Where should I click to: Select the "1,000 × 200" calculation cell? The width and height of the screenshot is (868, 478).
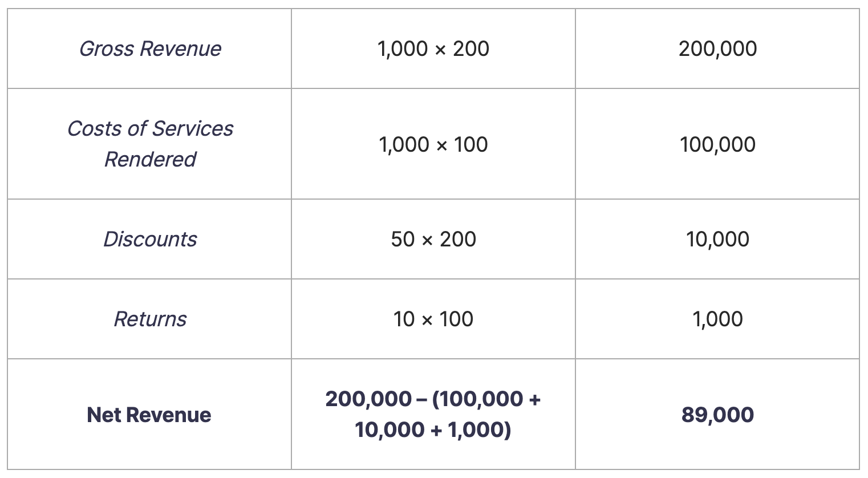[433, 49]
